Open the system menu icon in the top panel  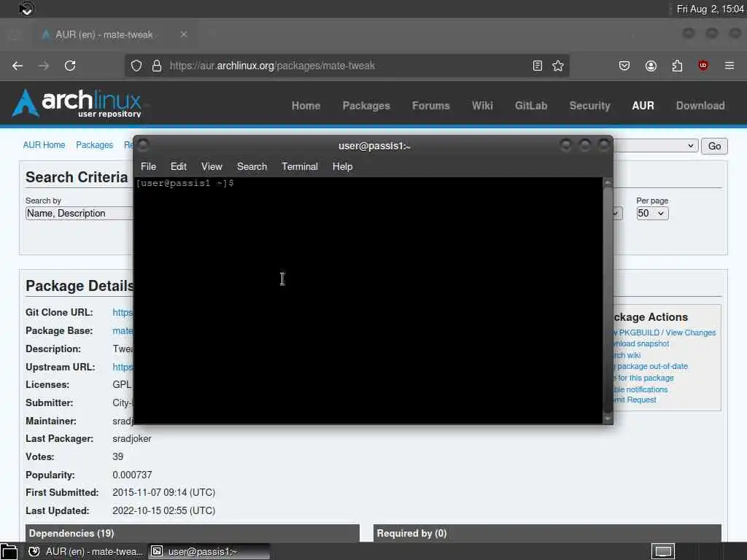pyautogui.click(x=27, y=9)
